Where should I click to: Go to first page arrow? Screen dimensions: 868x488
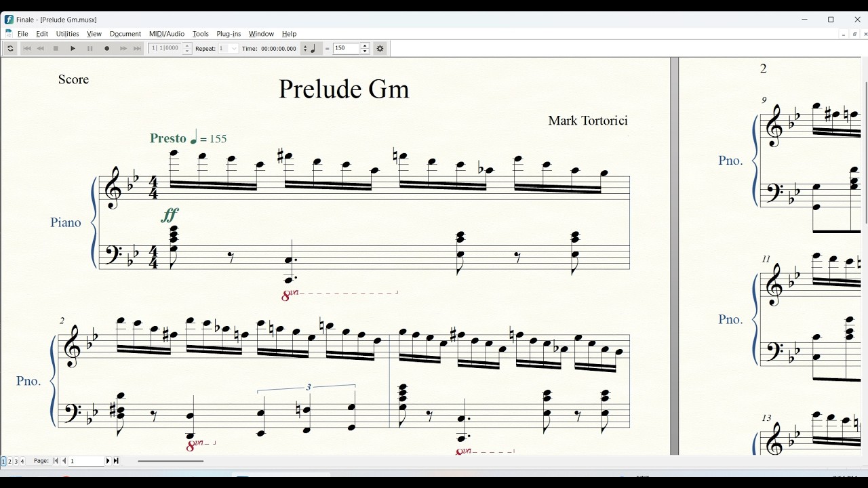pyautogui.click(x=56, y=461)
